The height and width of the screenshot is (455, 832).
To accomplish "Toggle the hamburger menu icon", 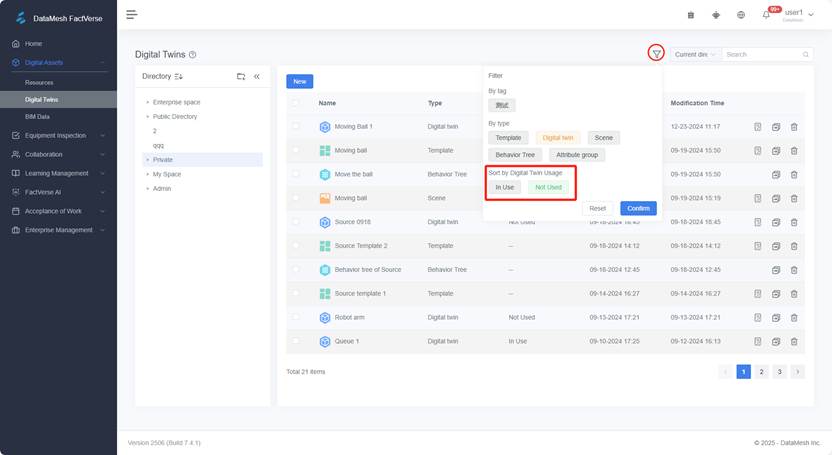I will [131, 14].
